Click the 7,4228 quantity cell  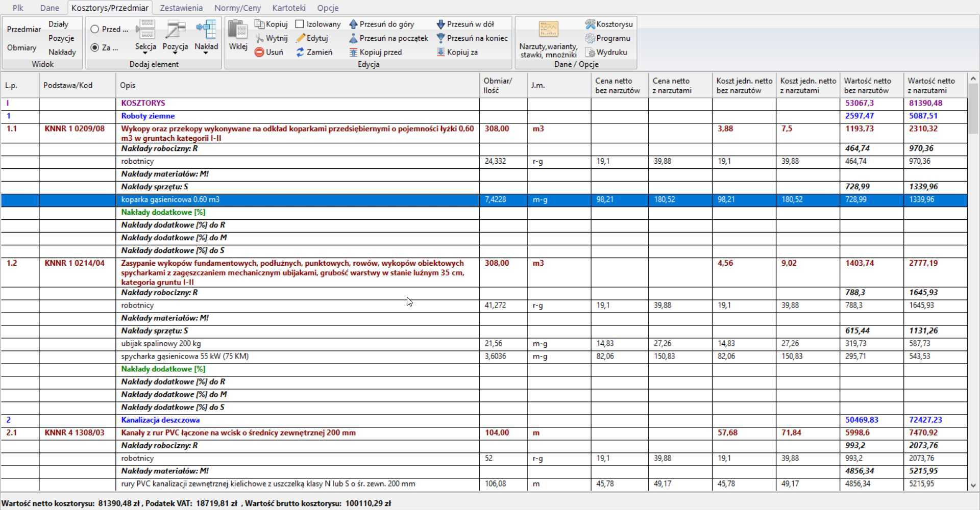[x=503, y=199]
